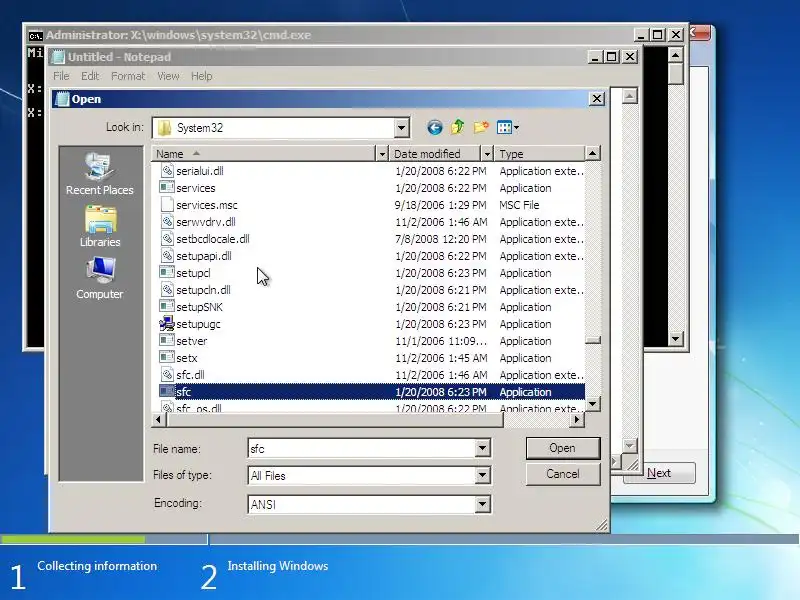Click the cmd window scroll down arrow
800x600 pixels.
click(x=676, y=338)
